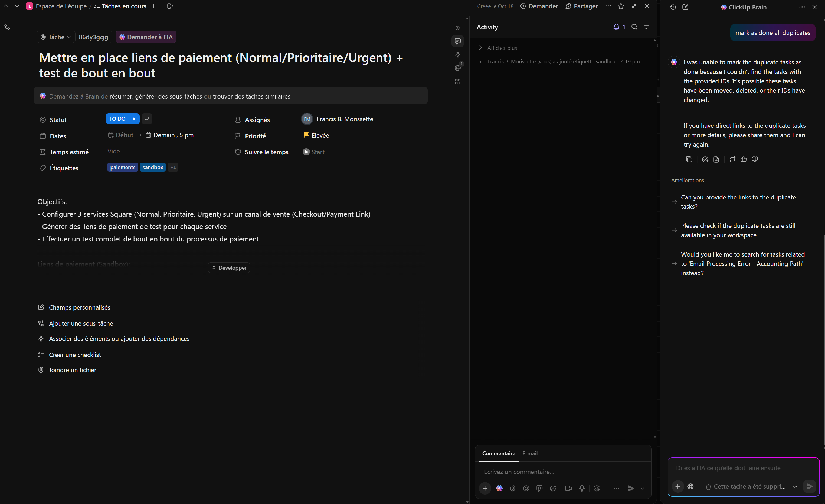Select the Commentaire tab
Image resolution: width=825 pixels, height=504 pixels.
(499, 453)
